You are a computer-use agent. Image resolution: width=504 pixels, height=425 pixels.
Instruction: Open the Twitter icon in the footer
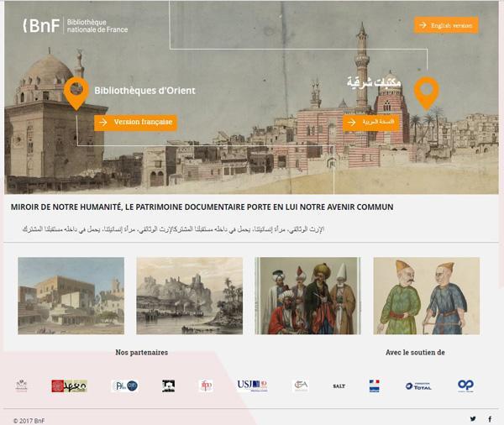473,418
